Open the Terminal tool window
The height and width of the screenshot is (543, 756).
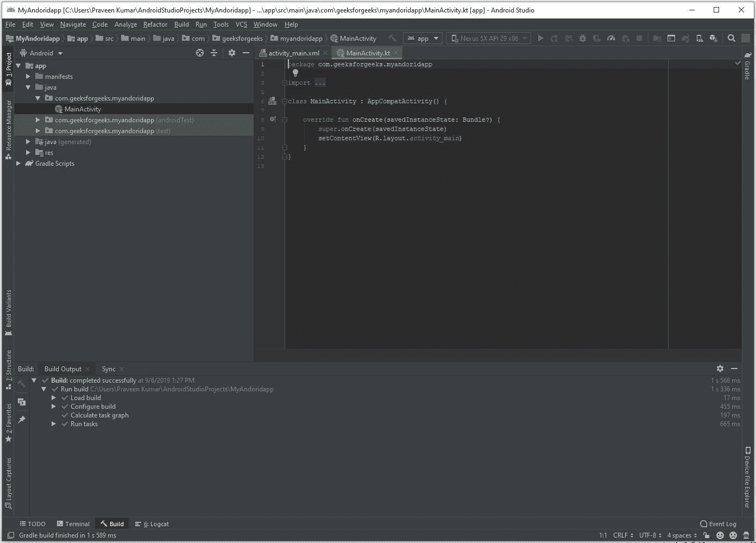click(x=73, y=524)
